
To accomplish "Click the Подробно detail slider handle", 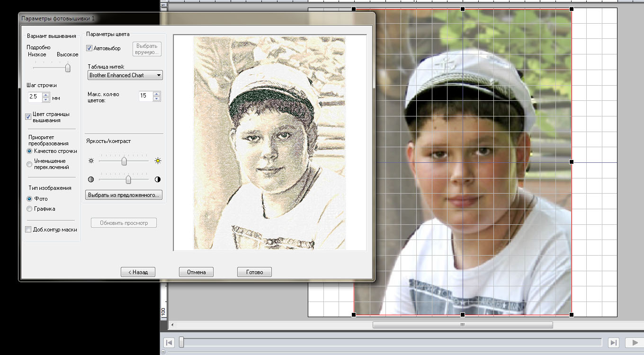I will (68, 68).
